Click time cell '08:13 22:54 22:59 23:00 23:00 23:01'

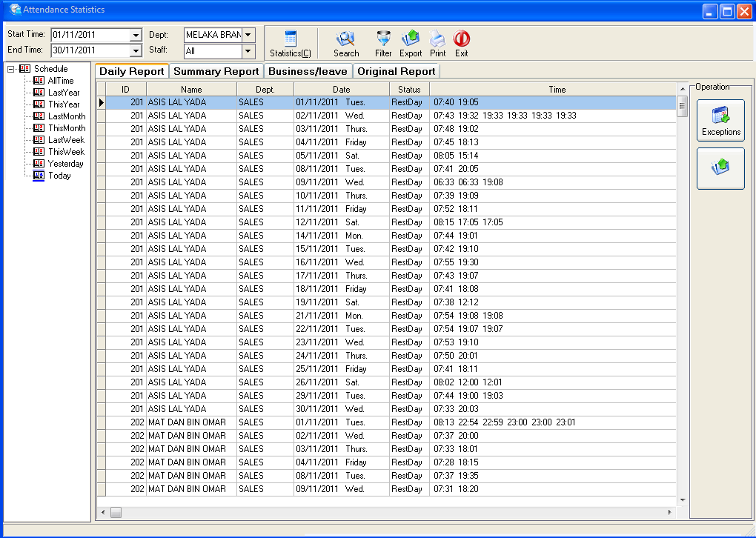pos(552,422)
